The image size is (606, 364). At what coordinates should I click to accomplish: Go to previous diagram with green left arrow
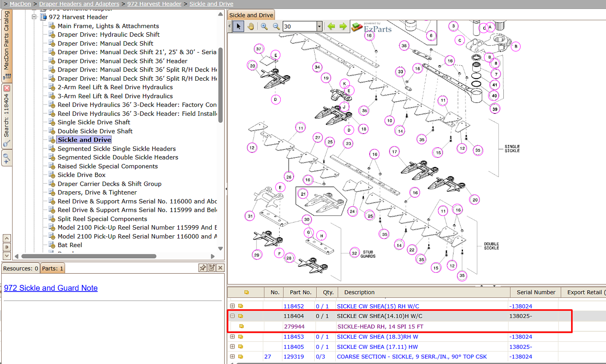[331, 26]
